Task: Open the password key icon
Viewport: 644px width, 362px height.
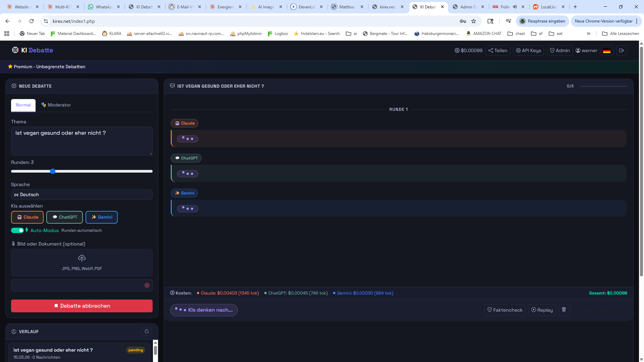Action: pos(463,21)
